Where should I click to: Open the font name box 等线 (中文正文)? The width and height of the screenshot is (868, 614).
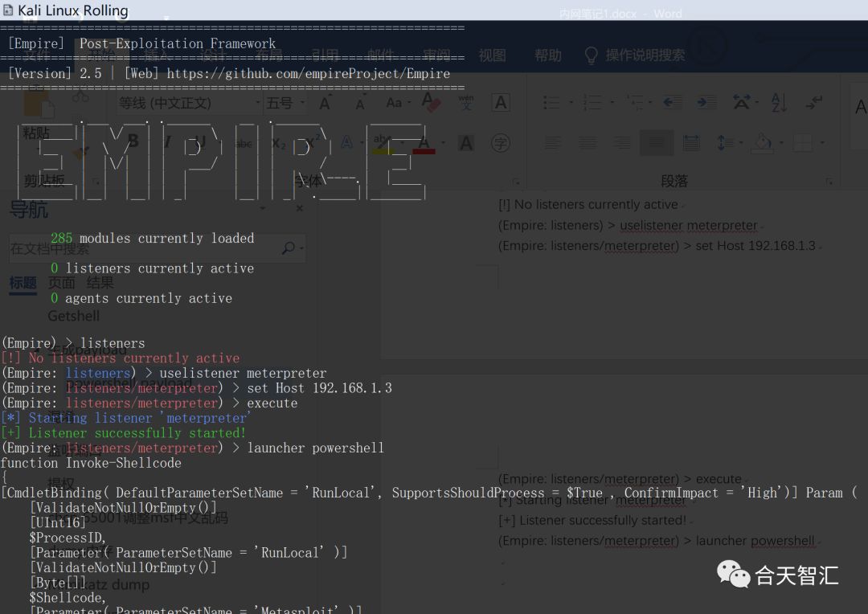[x=188, y=103]
